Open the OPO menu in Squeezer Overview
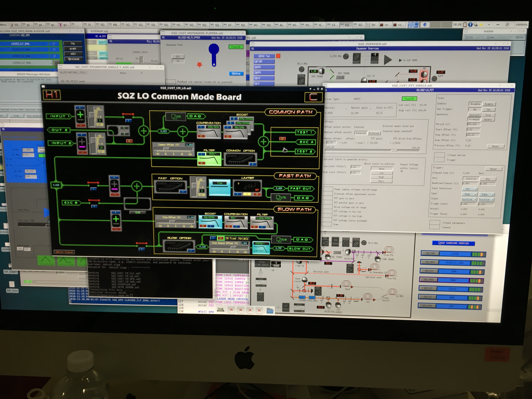This screenshot has width=532, height=399. [264, 72]
